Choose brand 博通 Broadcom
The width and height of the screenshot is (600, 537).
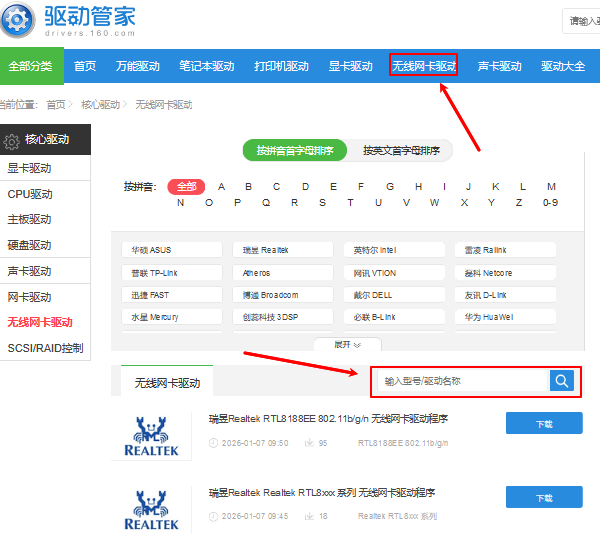[283, 295]
